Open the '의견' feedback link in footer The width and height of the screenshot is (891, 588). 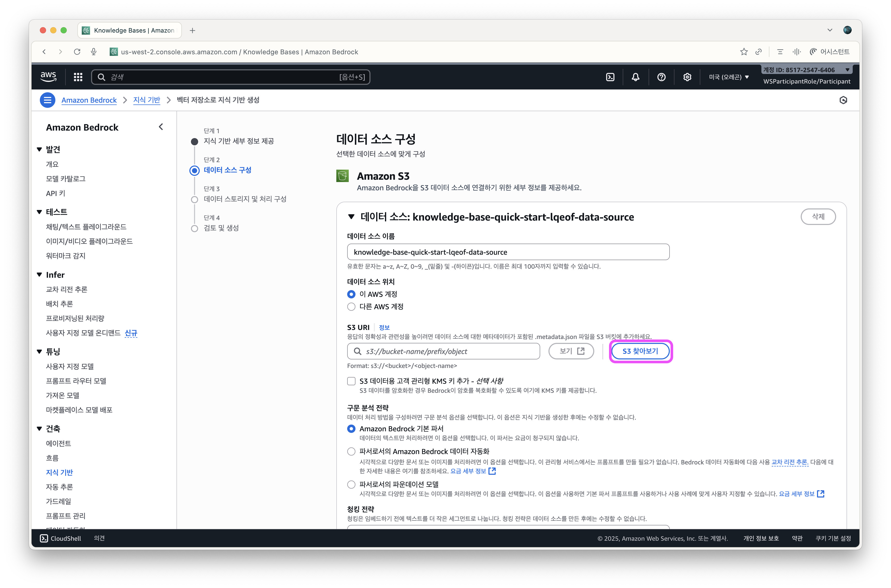pos(99,538)
